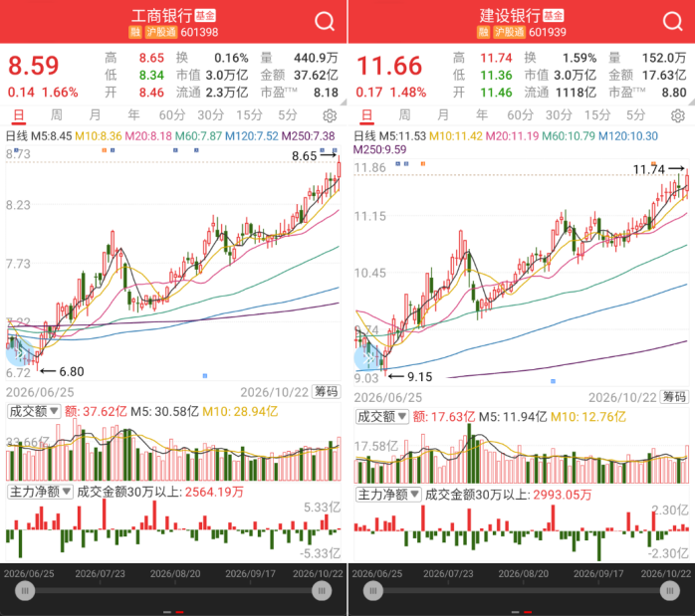
Task: Open chart settings gear in 建设银行 panel
Action: coord(677,115)
